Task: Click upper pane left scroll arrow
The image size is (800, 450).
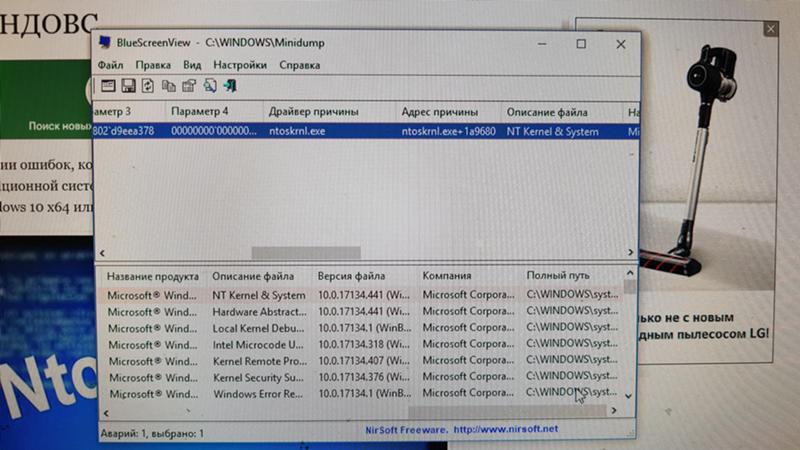Action: click(103, 253)
